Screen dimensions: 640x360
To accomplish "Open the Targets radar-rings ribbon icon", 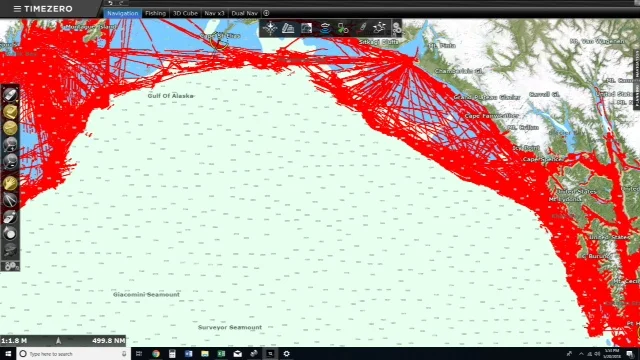I will tap(325, 28).
